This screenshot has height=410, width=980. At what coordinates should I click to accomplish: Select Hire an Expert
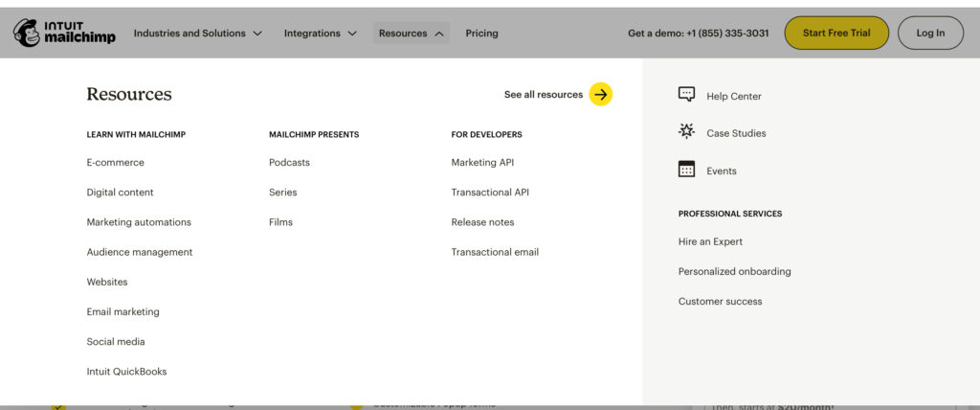(711, 241)
